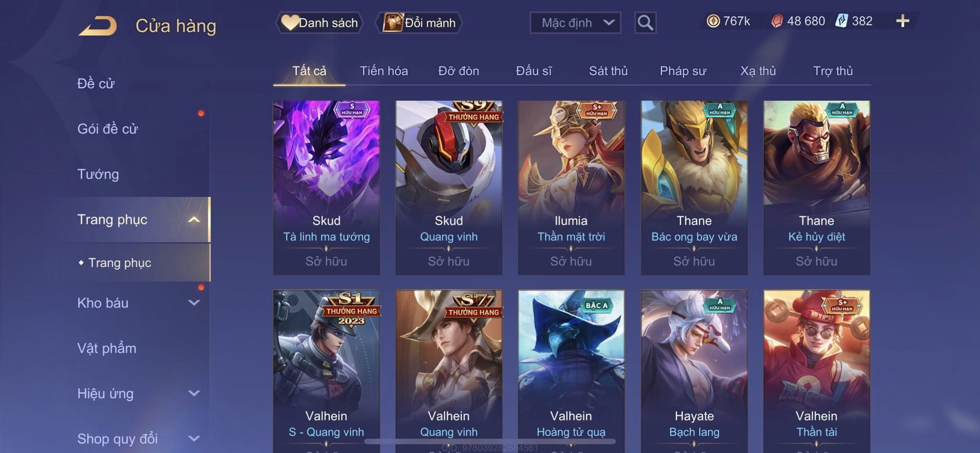Tap the red gem currency icon
The width and height of the screenshot is (980, 453).
pyautogui.click(x=777, y=21)
